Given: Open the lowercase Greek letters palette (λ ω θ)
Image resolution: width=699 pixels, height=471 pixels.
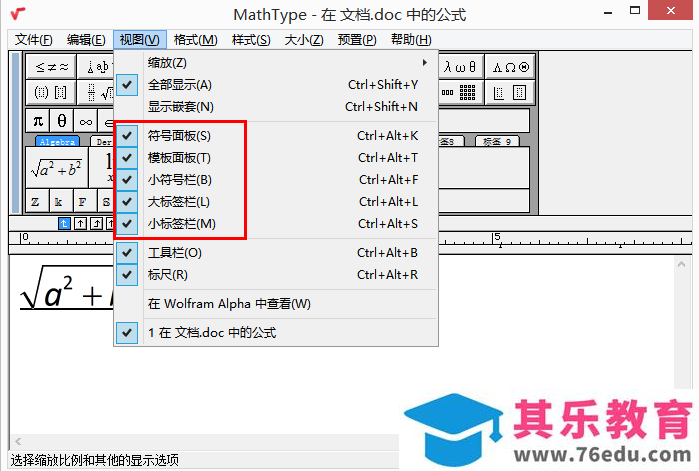Looking at the screenshot, I should point(461,67).
